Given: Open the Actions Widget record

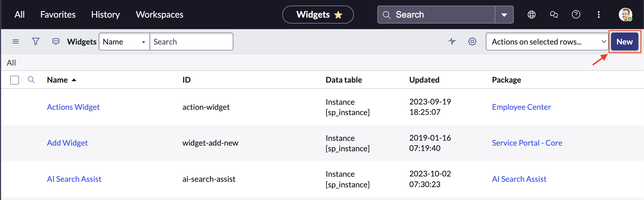Looking at the screenshot, I should pos(73,107).
